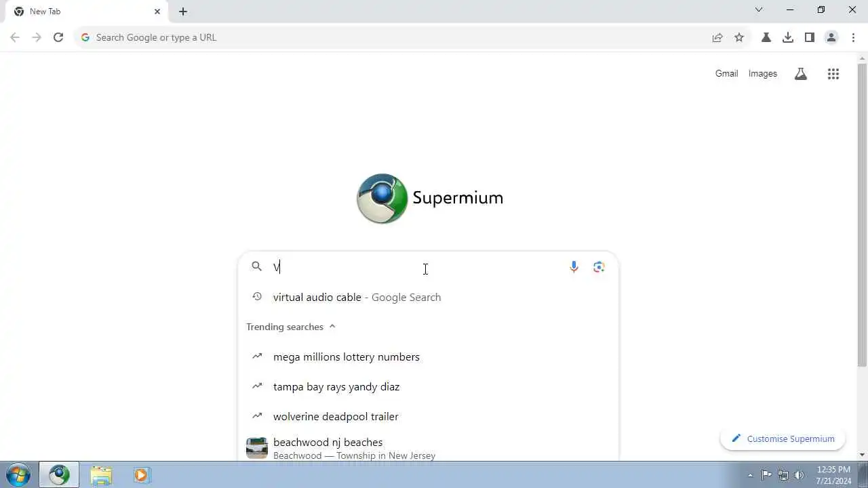
Task: Click the browser forward arrow
Action: [x=37, y=37]
